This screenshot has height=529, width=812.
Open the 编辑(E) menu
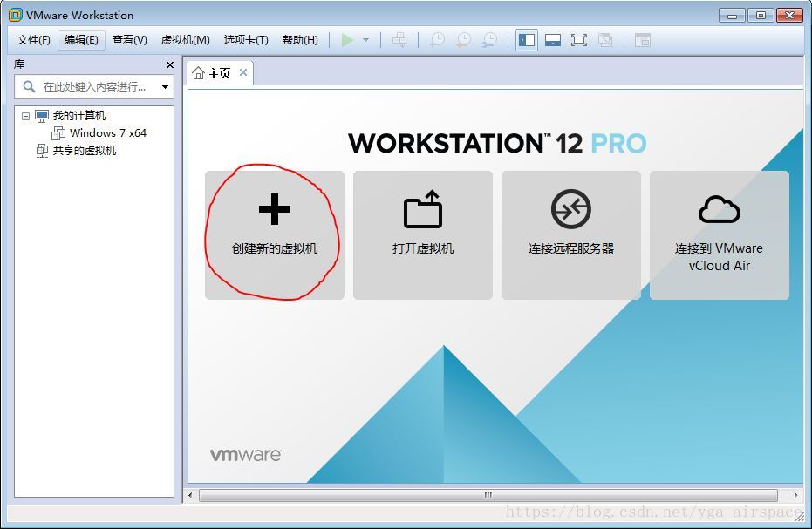[x=81, y=40]
